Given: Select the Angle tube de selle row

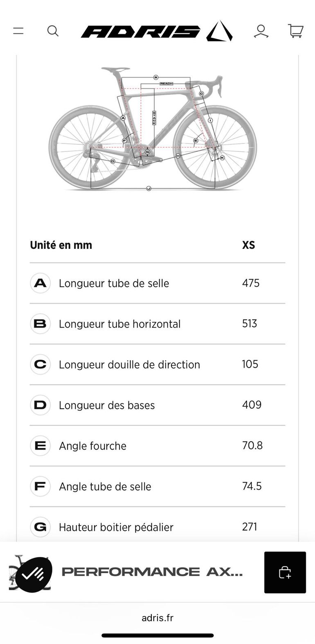Looking at the screenshot, I should [157, 486].
